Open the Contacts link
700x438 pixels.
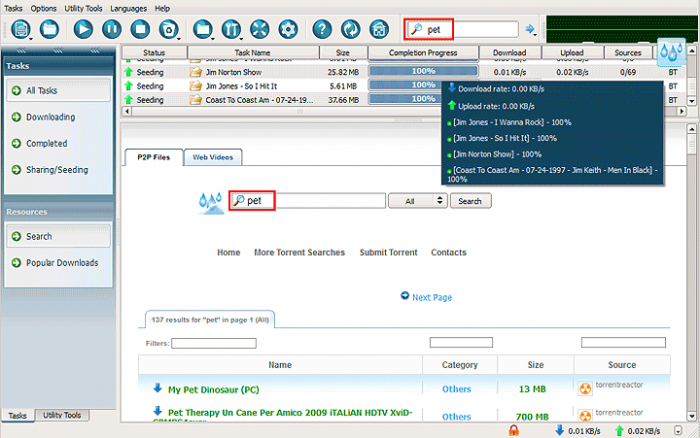pyautogui.click(x=449, y=252)
